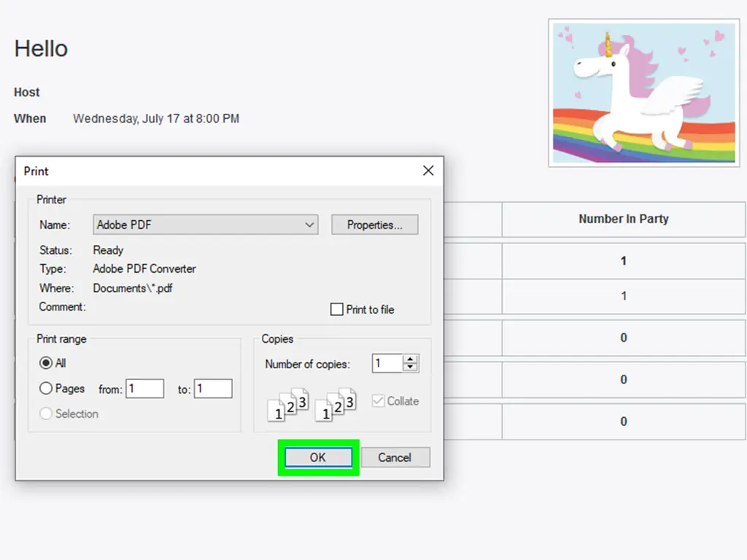Increase number of copies with up arrow

point(411,359)
